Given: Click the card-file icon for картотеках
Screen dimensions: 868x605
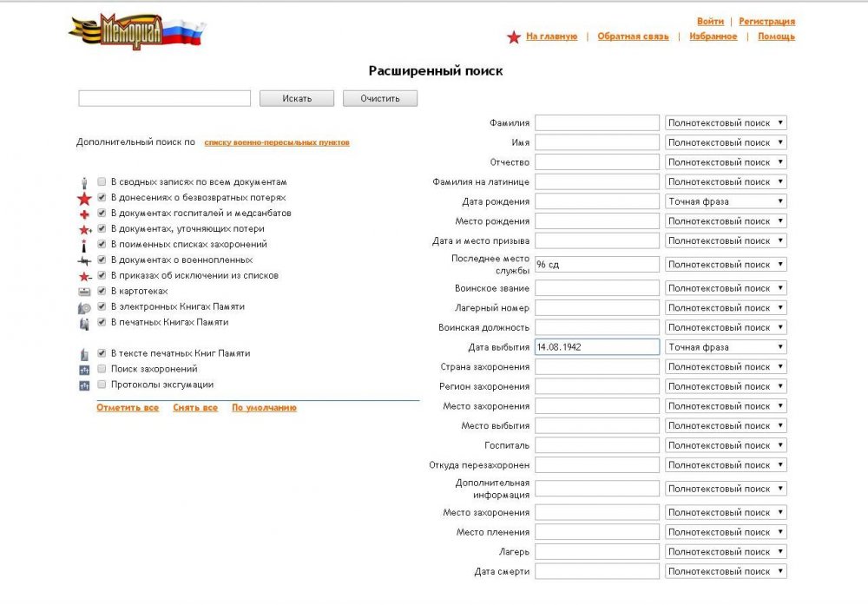Looking at the screenshot, I should pyautogui.click(x=84, y=292).
